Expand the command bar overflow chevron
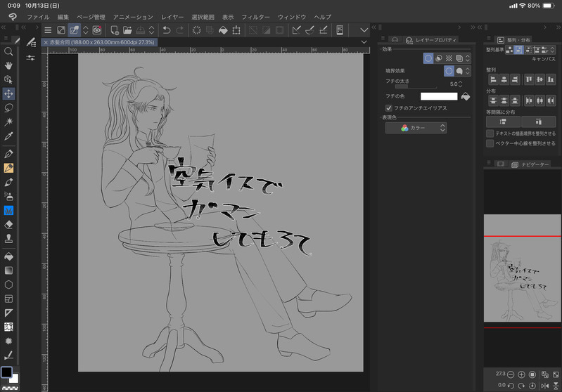The width and height of the screenshot is (562, 392). [364, 30]
